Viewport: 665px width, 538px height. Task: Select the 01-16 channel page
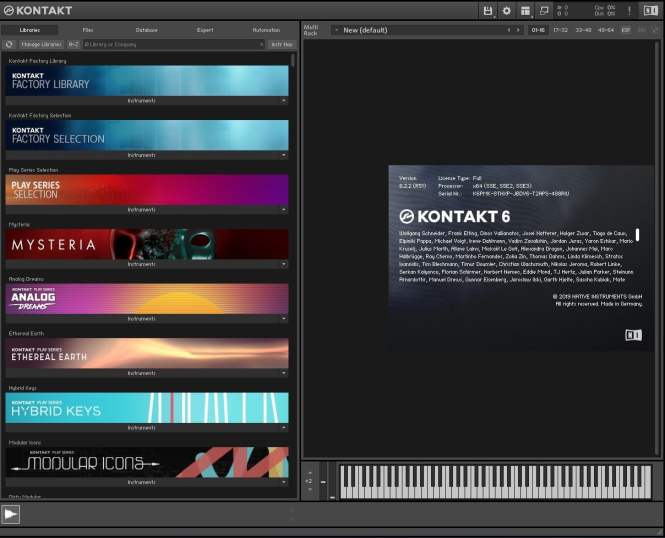point(538,30)
